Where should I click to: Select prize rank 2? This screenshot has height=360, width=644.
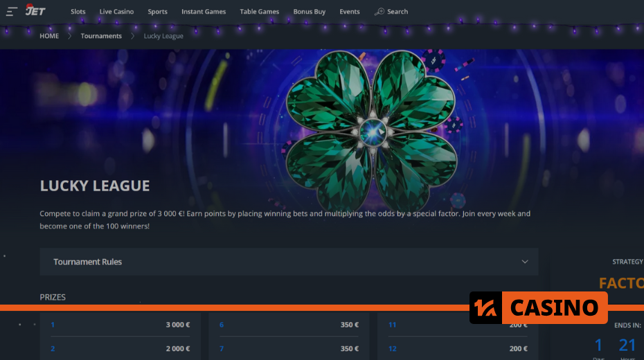53,348
